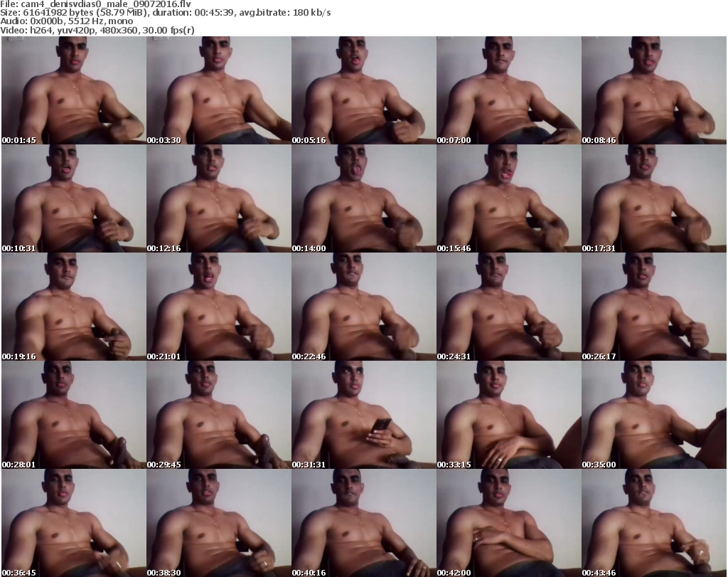This screenshot has width=728, height=577.
Task: Select the frame stamped 00:03:30
Action: tap(219, 90)
